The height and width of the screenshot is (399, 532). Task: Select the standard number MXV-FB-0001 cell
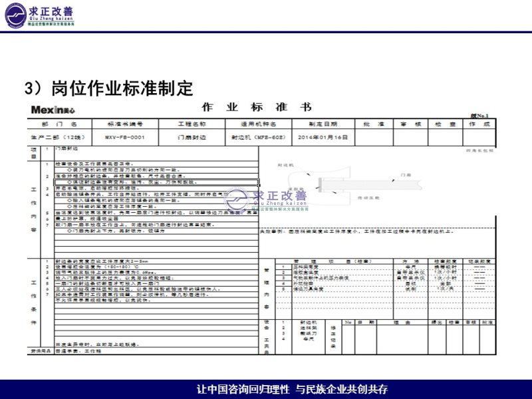click(x=124, y=136)
